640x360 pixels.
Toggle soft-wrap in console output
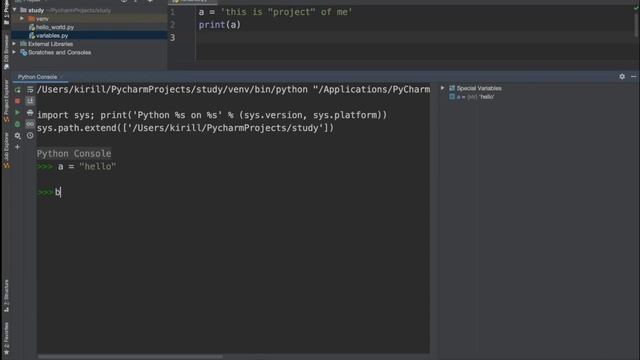(30, 89)
